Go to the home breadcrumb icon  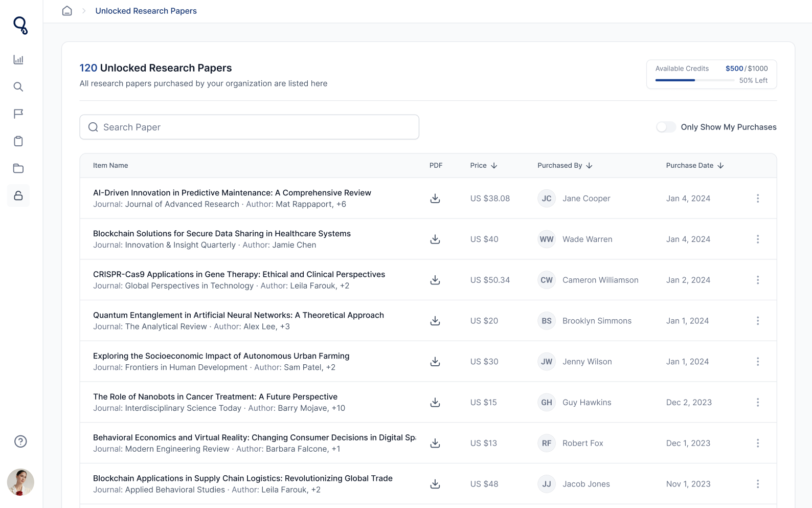coord(67,11)
